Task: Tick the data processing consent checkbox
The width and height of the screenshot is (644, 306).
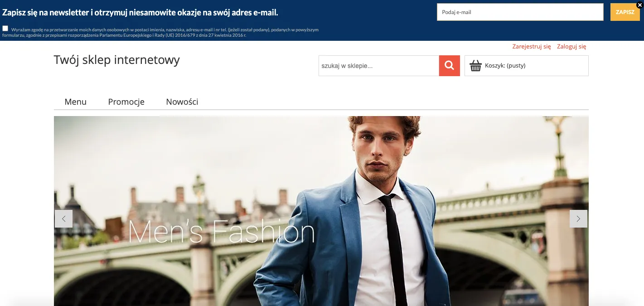Action: pyautogui.click(x=5, y=29)
